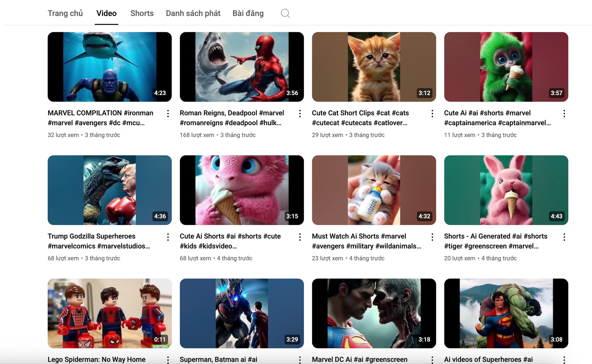Open Superman carrying Hulk thumbnail video
The width and height of the screenshot is (592, 364).
pyautogui.click(x=506, y=313)
